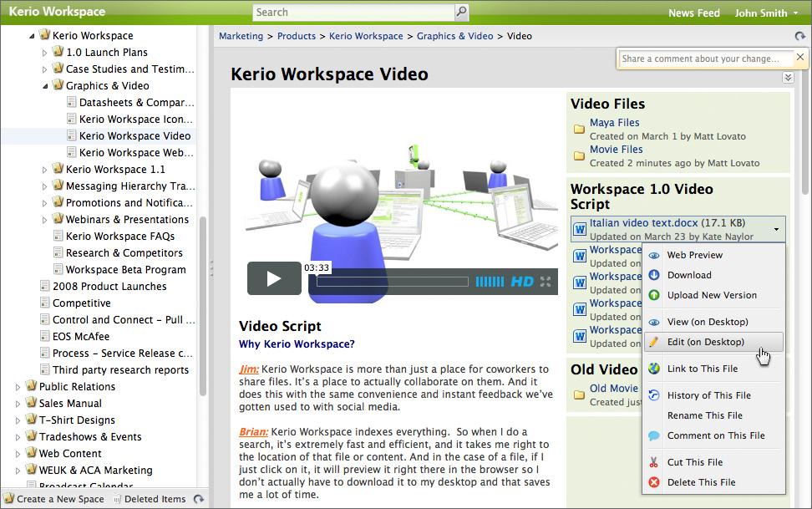Open 2008 Product Launches page
This screenshot has height=509, width=812.
[x=109, y=286]
